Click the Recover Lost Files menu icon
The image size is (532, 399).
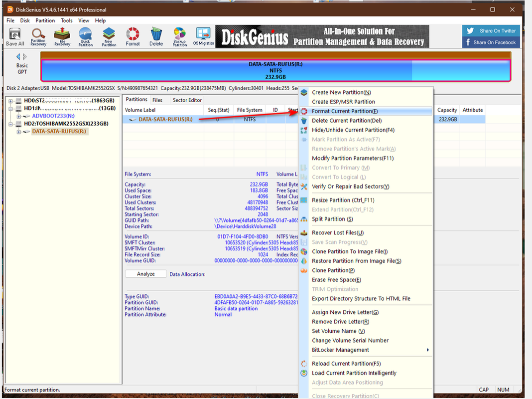(x=304, y=232)
